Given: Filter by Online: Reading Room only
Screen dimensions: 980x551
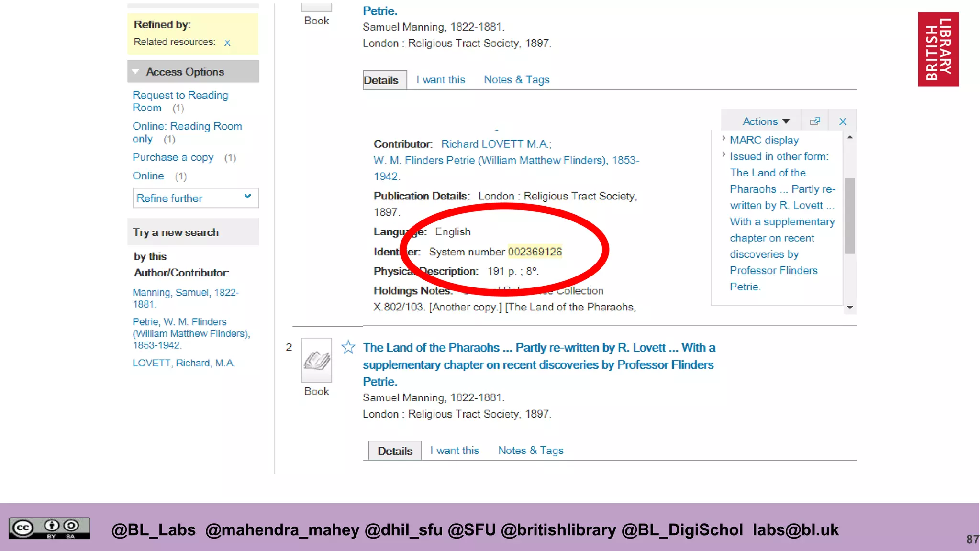Looking at the screenshot, I should tap(187, 132).
